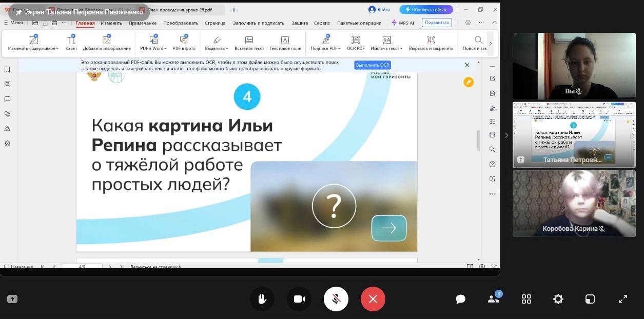Click help question icon in right sidebar
This screenshot has width=644, height=319.
coord(492,164)
